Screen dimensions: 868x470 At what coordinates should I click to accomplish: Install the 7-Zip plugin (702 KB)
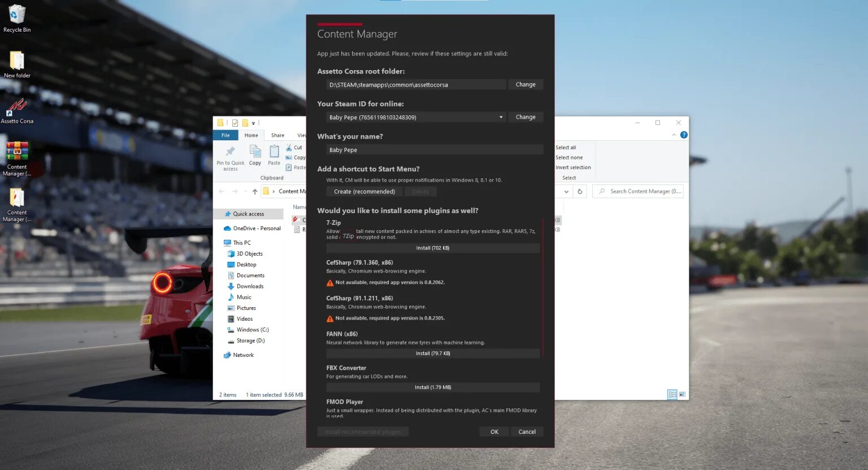pos(433,248)
